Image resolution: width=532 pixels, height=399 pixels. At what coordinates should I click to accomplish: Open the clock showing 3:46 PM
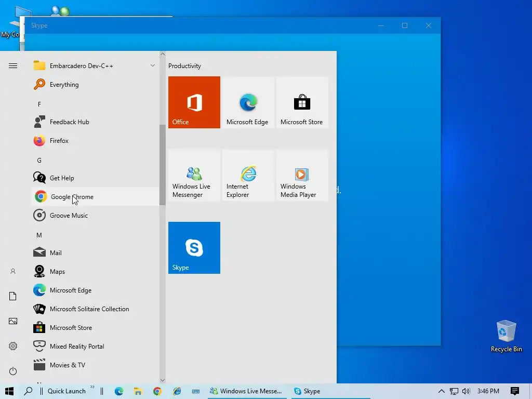[488, 391]
